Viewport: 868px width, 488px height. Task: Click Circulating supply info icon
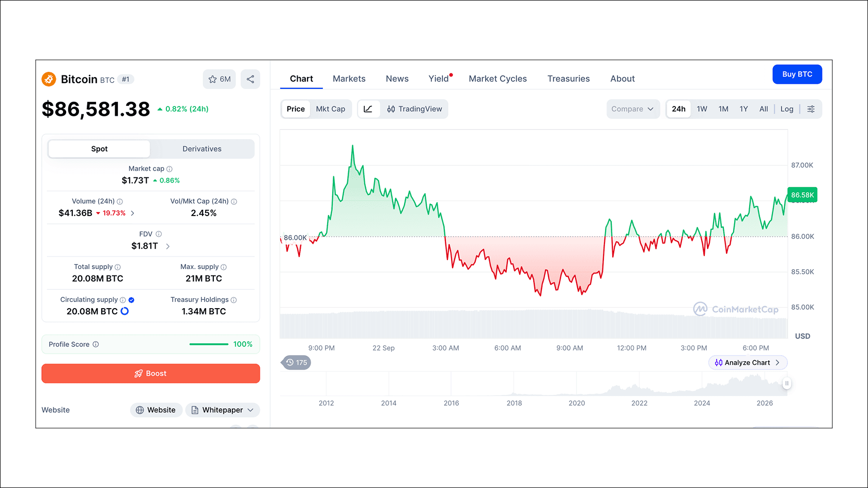(123, 300)
